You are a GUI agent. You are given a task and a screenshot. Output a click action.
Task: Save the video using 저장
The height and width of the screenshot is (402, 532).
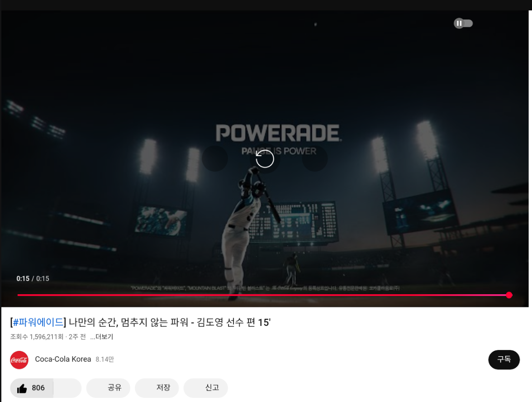tap(157, 388)
